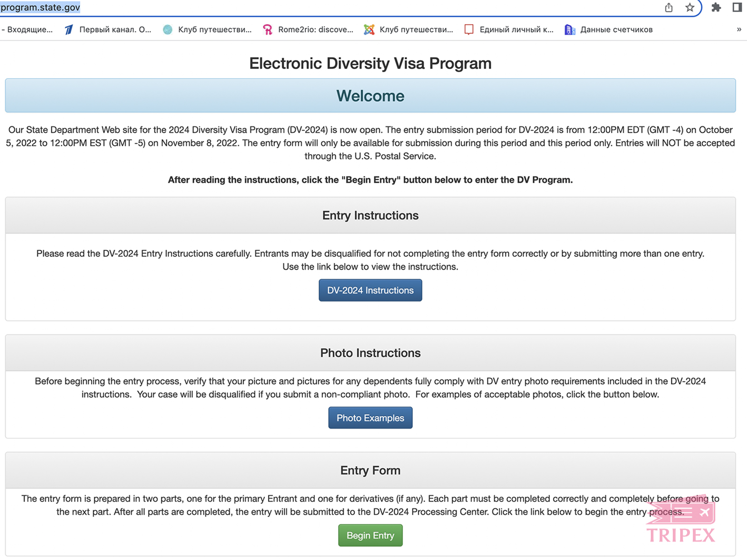Screen dimensions: 747x560
Task: Click the Entry Instructions section header
Action: (370, 216)
